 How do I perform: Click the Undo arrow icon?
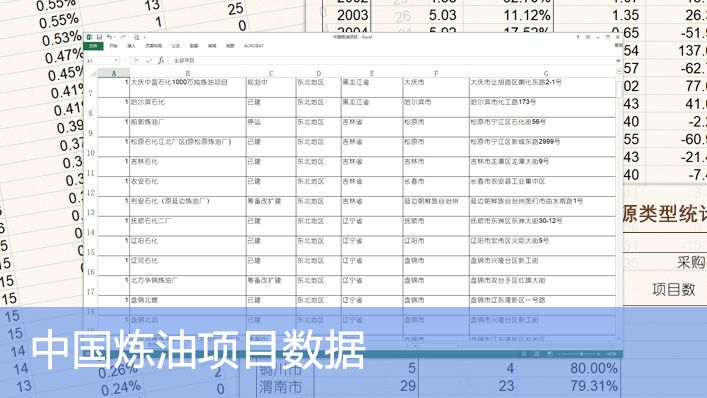pyautogui.click(x=109, y=37)
